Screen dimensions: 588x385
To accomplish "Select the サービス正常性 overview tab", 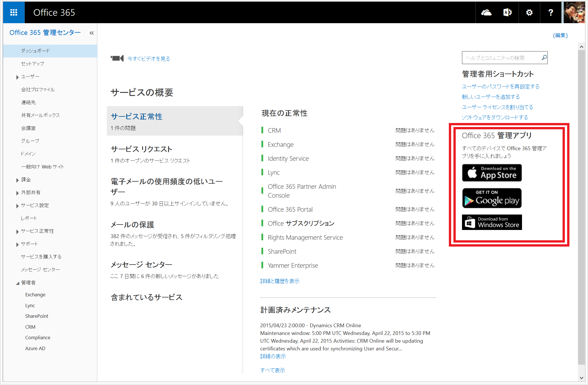I will coord(175,121).
